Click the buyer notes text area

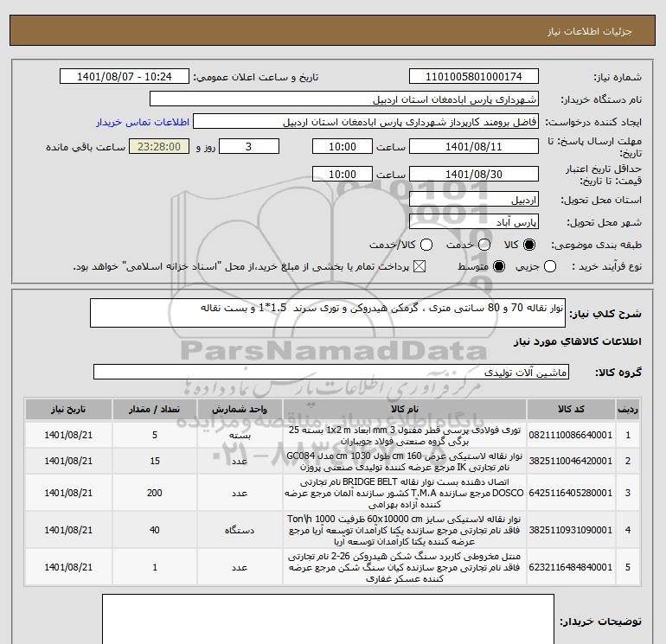click(x=328, y=619)
